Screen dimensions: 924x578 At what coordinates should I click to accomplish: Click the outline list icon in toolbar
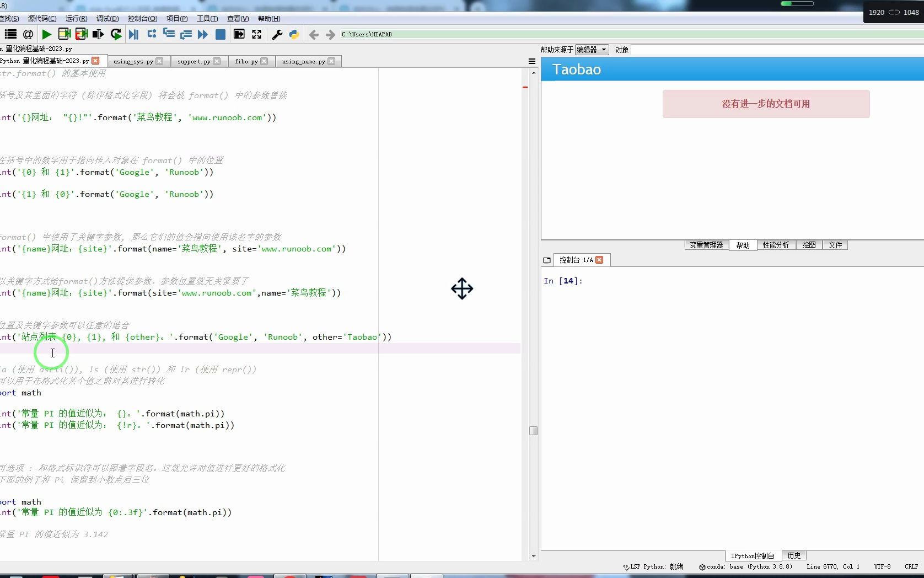pyautogui.click(x=10, y=34)
